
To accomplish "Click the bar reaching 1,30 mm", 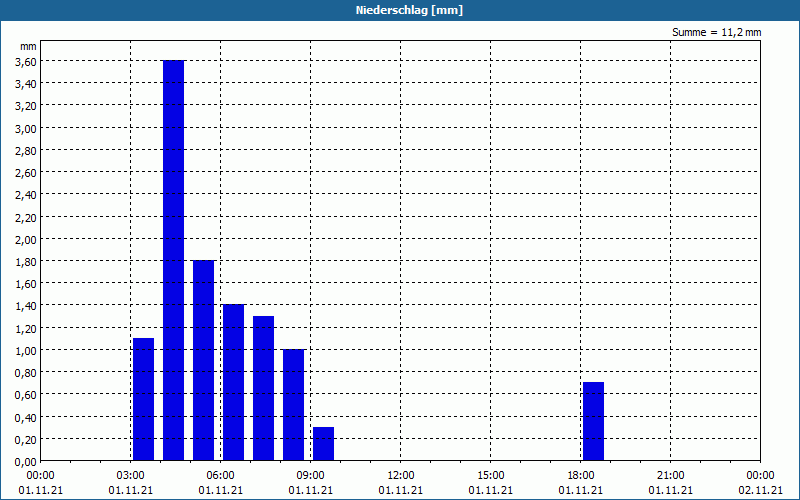I will tap(263, 388).
